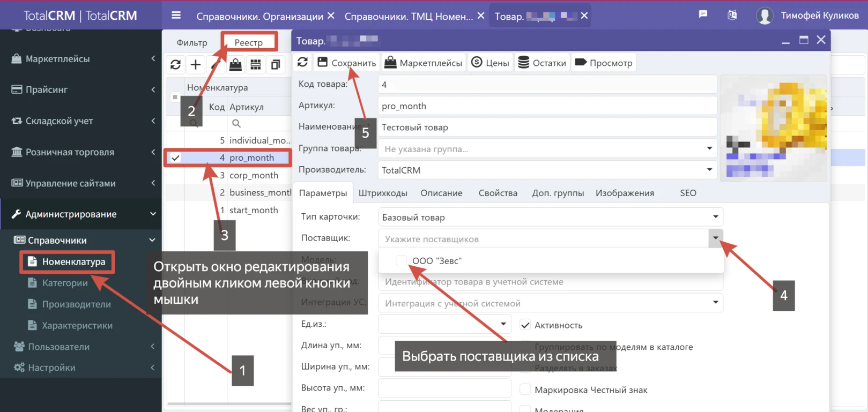Expand the Поставщик dropdown arrow

coord(715,238)
